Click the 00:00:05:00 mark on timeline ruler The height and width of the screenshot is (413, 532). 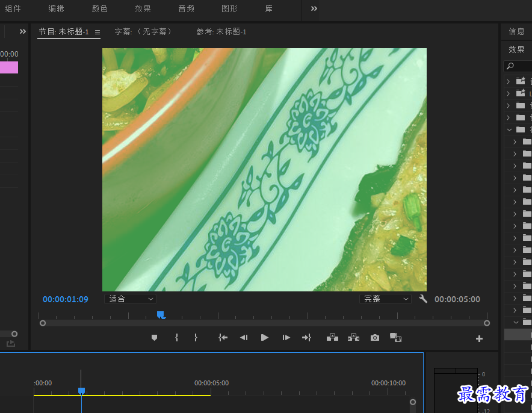point(211,383)
